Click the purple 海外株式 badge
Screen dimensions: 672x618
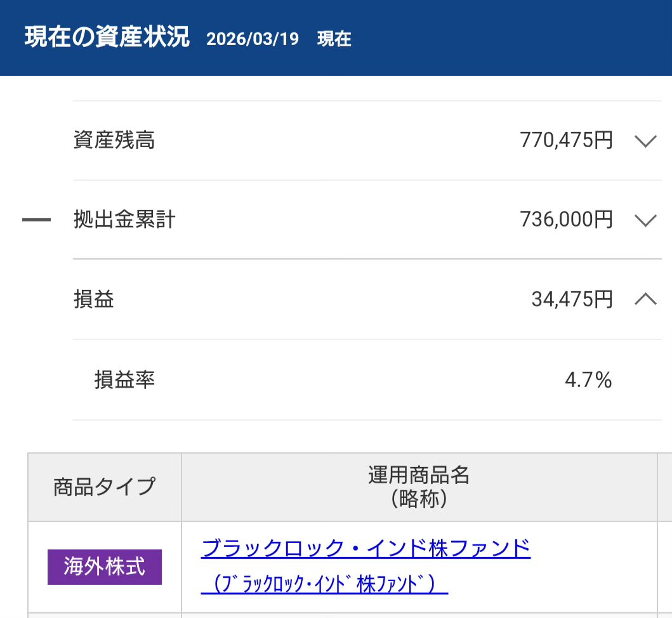[x=105, y=567]
